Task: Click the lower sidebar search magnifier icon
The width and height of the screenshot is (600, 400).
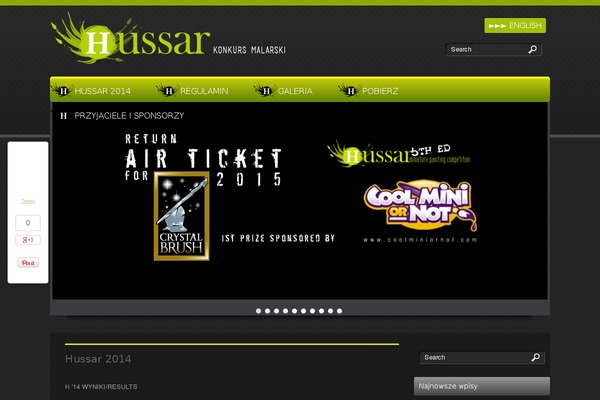Action: 536,357
